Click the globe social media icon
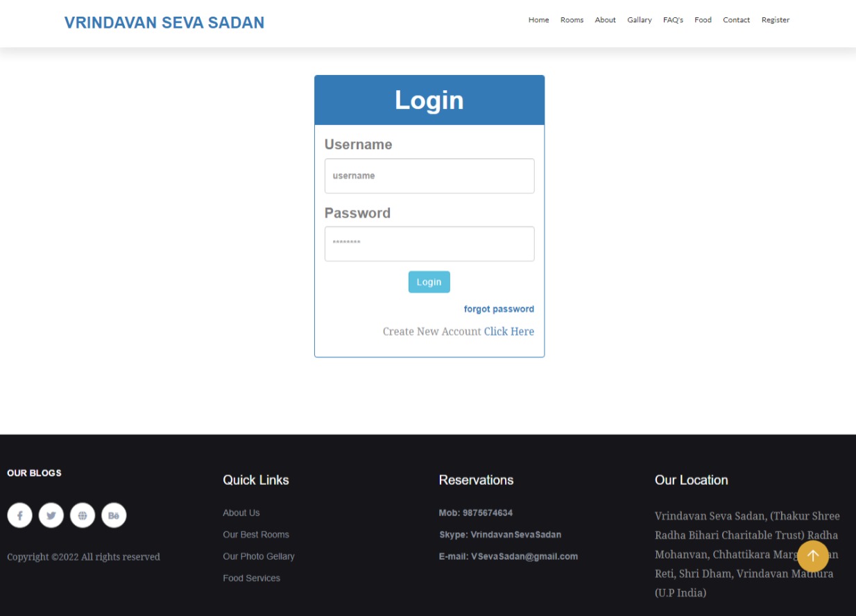Viewport: 856px width, 616px height. coord(82,515)
